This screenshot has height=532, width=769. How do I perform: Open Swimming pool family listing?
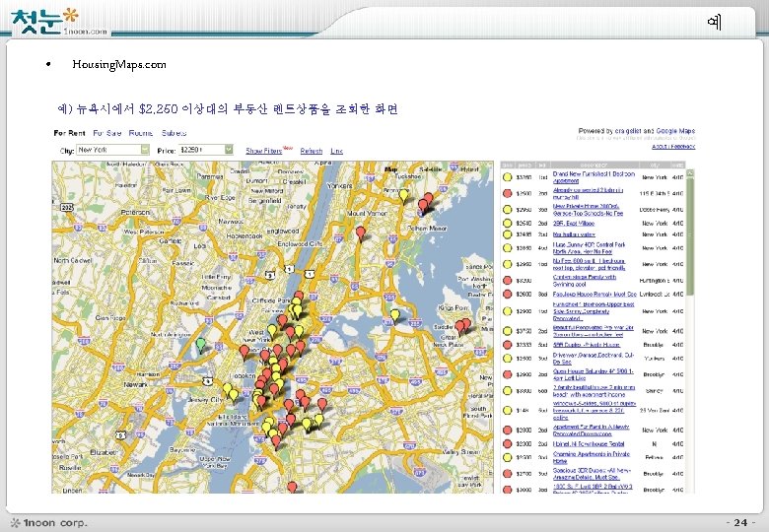click(x=584, y=280)
